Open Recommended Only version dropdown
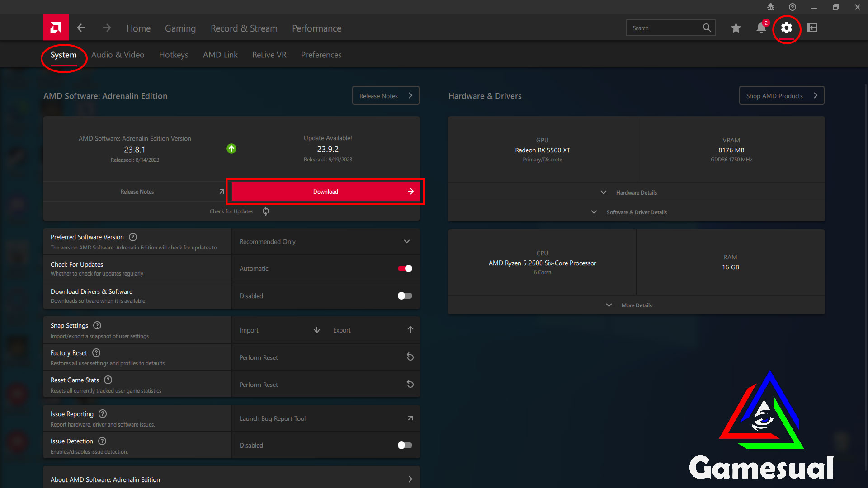Image resolution: width=868 pixels, height=488 pixels. pyautogui.click(x=325, y=242)
